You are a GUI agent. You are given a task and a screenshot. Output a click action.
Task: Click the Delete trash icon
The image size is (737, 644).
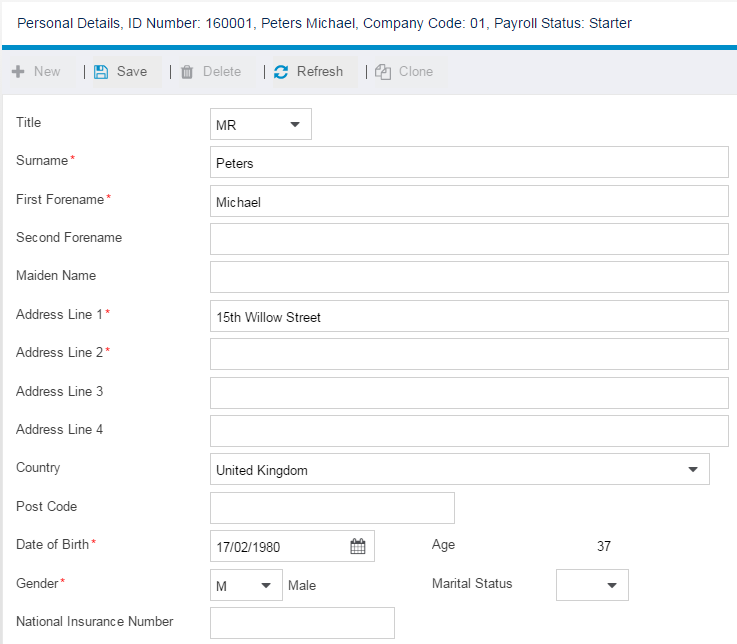pyautogui.click(x=187, y=72)
